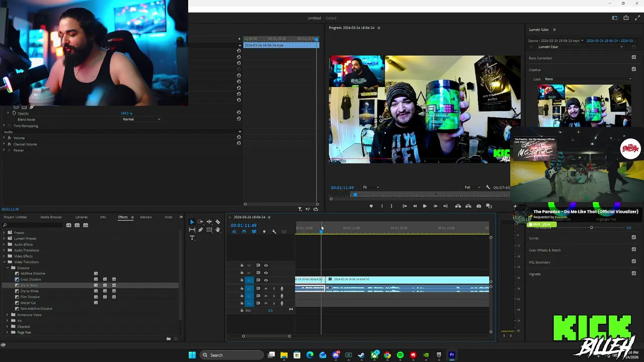Select the Hand tool
The height and width of the screenshot is (362, 644).
[x=218, y=230]
